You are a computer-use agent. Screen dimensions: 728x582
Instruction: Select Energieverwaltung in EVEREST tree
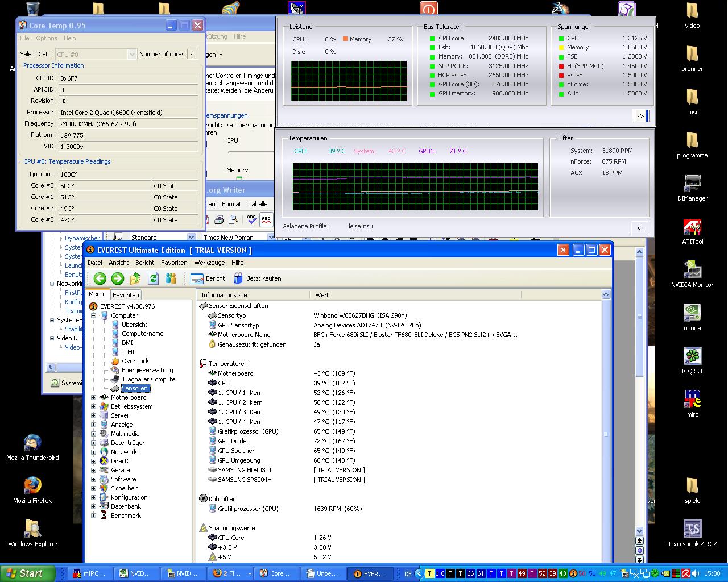(x=147, y=370)
